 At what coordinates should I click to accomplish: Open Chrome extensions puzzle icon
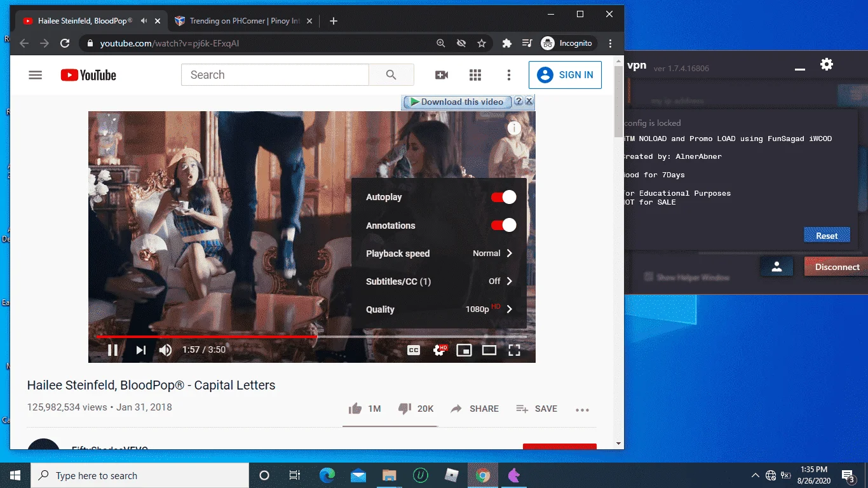[x=506, y=43]
